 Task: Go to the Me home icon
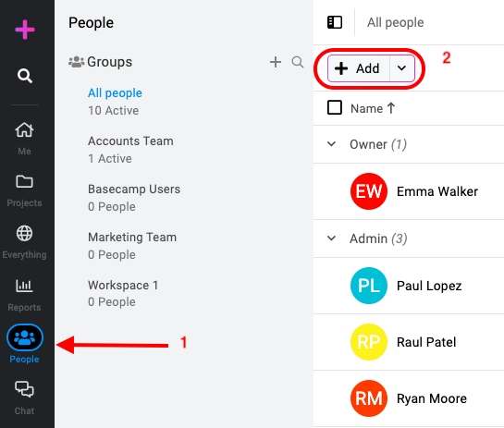pyautogui.click(x=24, y=130)
